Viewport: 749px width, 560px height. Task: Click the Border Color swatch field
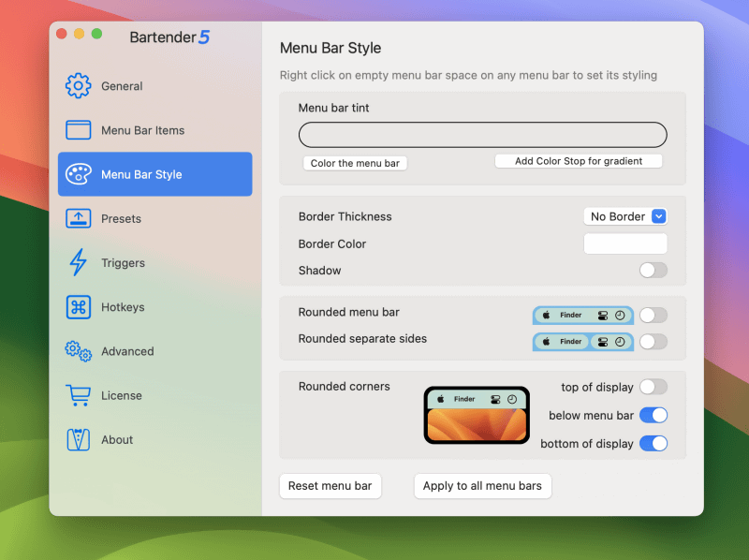[625, 243]
